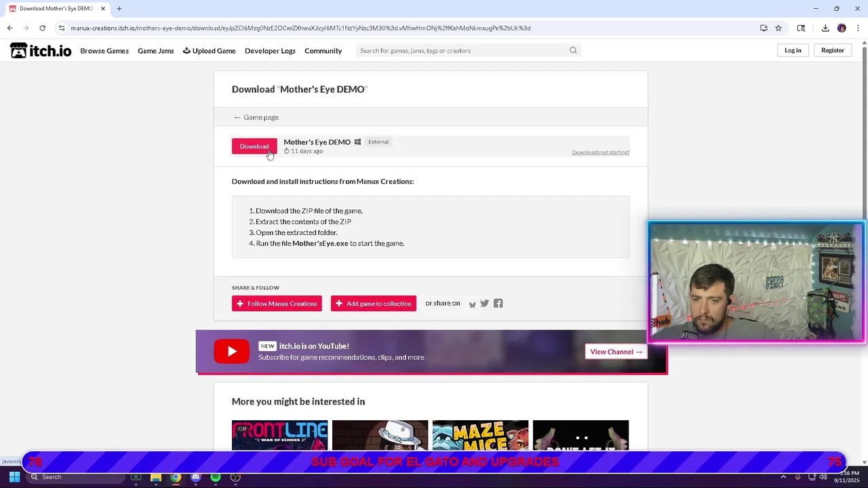This screenshot has height=488, width=868.
Task: Click the '11 days ago' timestamp
Action: click(x=307, y=151)
